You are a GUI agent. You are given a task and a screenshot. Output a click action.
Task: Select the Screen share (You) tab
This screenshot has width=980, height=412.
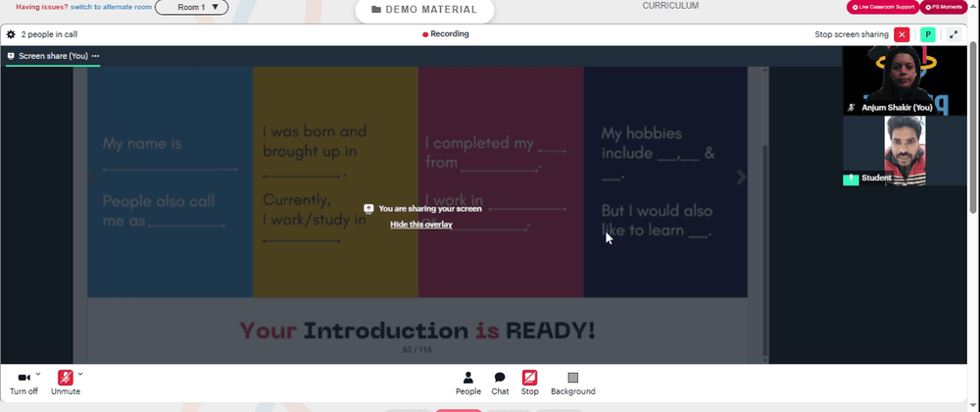[x=53, y=56]
